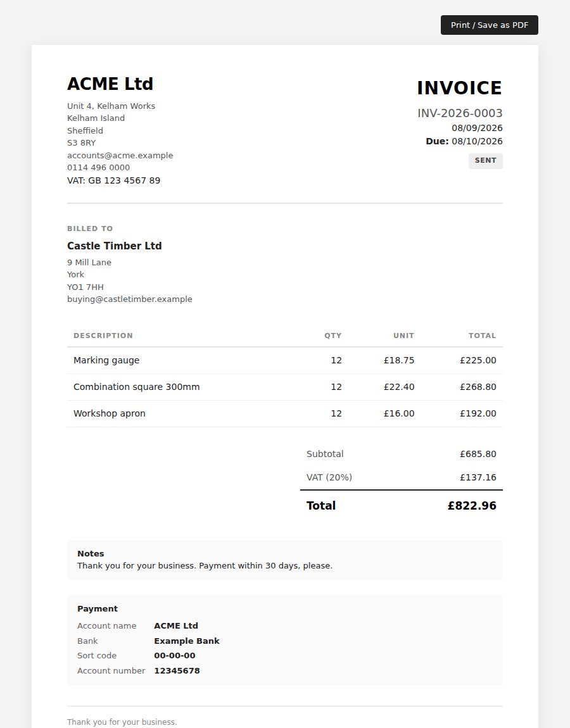
Task: Click the York address line
Action: click(76, 275)
